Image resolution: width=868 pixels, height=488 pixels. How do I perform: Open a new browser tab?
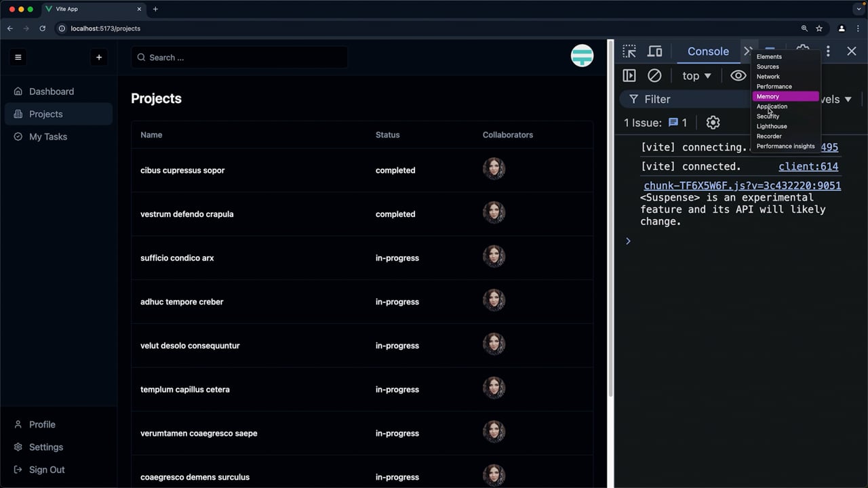(155, 9)
